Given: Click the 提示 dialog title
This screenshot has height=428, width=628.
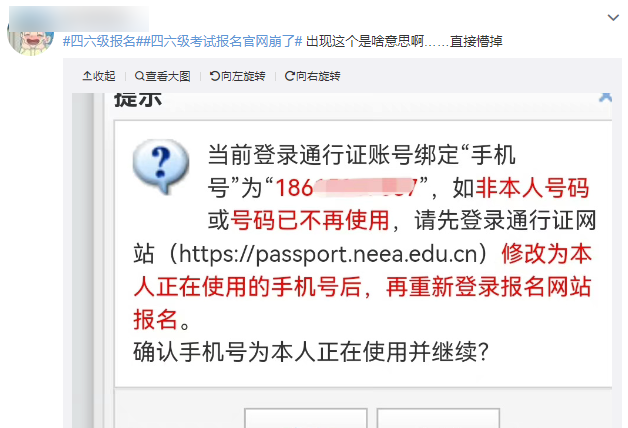Looking at the screenshot, I should point(138,99).
